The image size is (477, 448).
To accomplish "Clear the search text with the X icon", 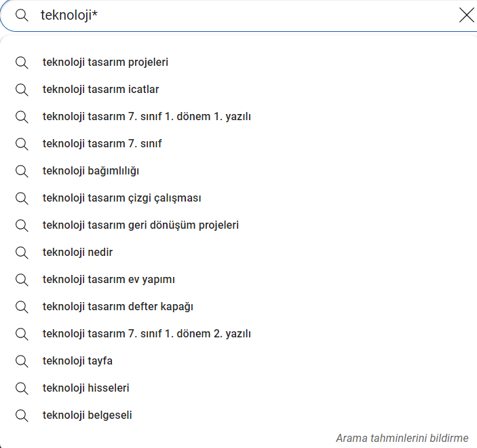I will point(466,15).
